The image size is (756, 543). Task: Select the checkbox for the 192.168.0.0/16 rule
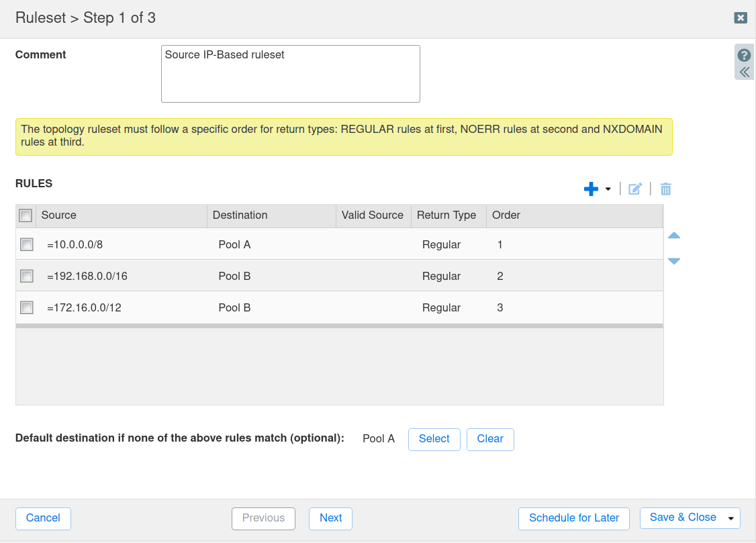(x=26, y=276)
